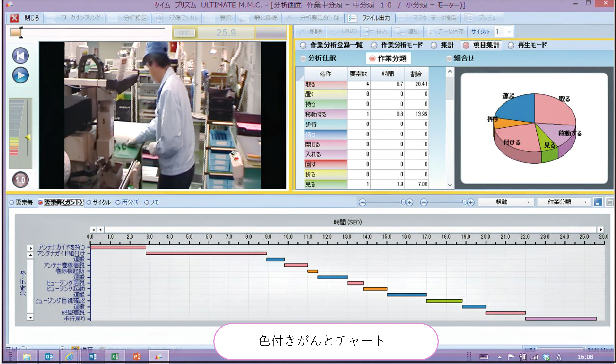The width and height of the screenshot is (616, 364).
Task: Select the 作業分析登録一覧 radio button
Action: (x=303, y=45)
